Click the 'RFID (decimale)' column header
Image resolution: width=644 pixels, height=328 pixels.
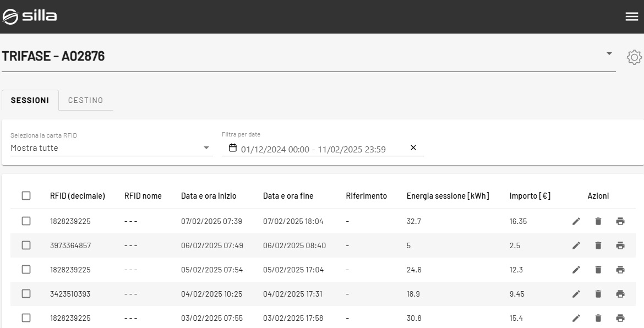coord(78,196)
